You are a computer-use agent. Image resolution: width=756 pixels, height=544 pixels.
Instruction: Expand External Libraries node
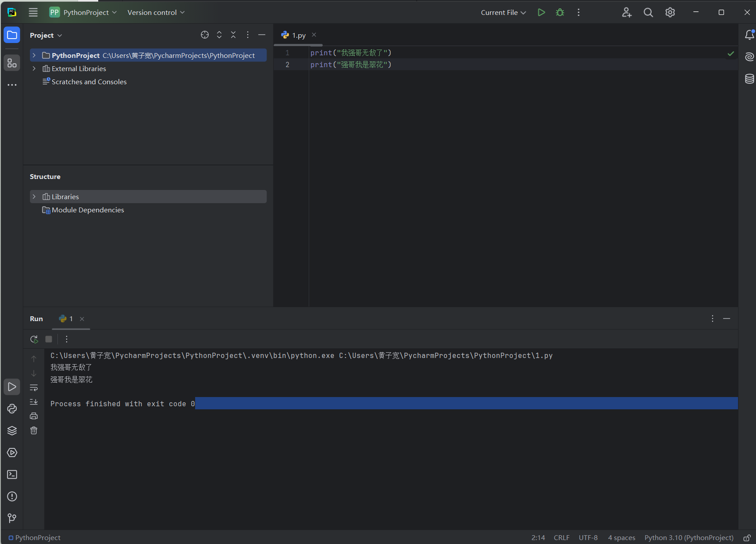(x=34, y=68)
